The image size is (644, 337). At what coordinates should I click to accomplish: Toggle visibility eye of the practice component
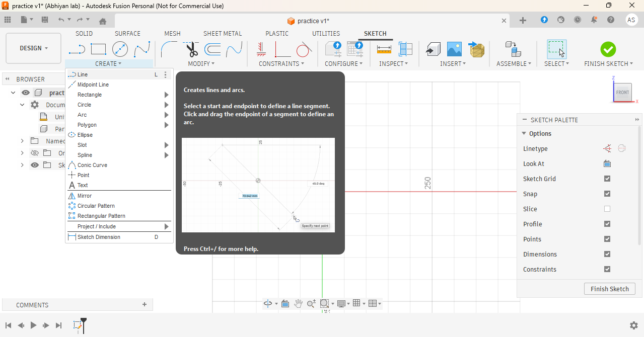tap(26, 93)
